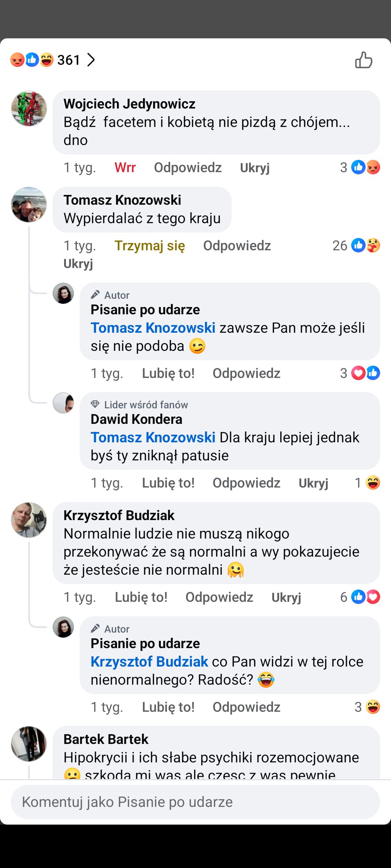The image size is (391, 868).
Task: Like the author's reply to Tomasz Knozowski
Action: coord(168,373)
